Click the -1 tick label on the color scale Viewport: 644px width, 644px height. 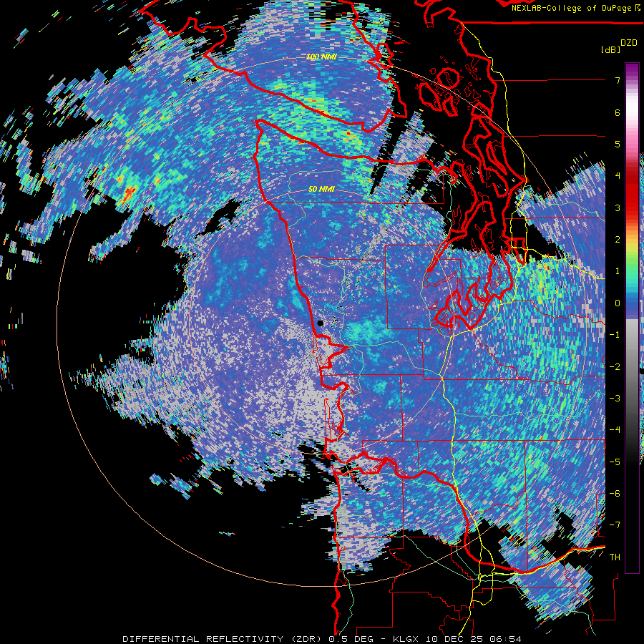click(615, 335)
